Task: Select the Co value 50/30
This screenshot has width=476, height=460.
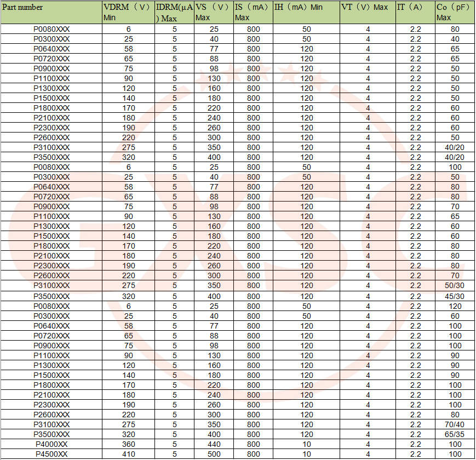Action: tap(455, 285)
